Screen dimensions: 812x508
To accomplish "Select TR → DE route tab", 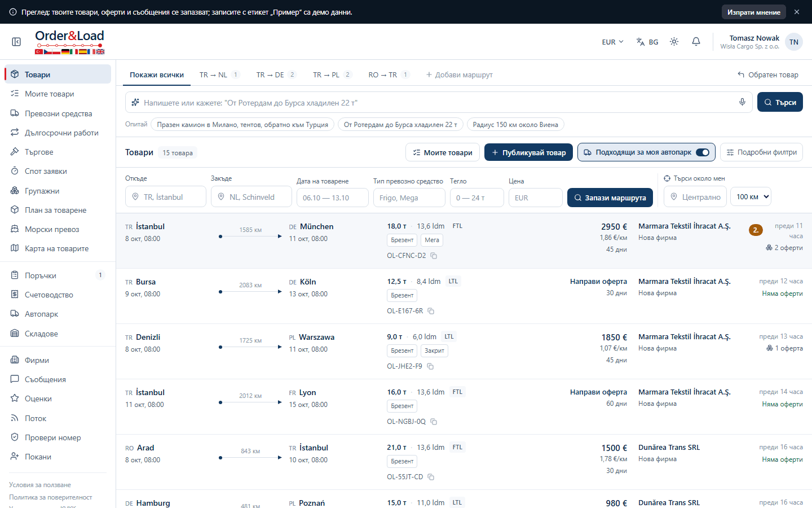I will 276,75.
